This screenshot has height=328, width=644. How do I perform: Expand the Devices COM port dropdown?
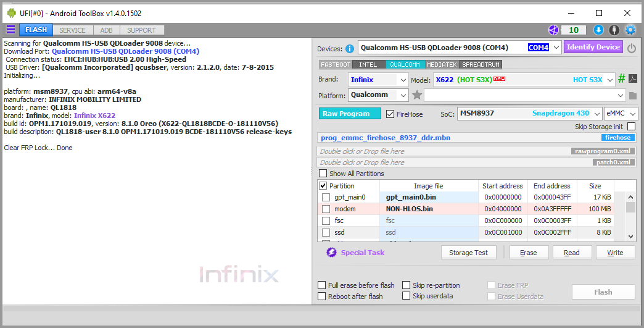coord(556,48)
